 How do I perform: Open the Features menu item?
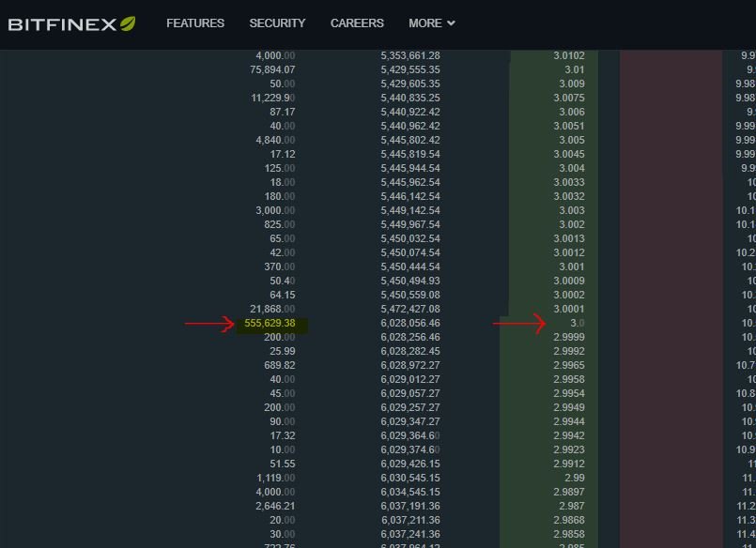[195, 23]
